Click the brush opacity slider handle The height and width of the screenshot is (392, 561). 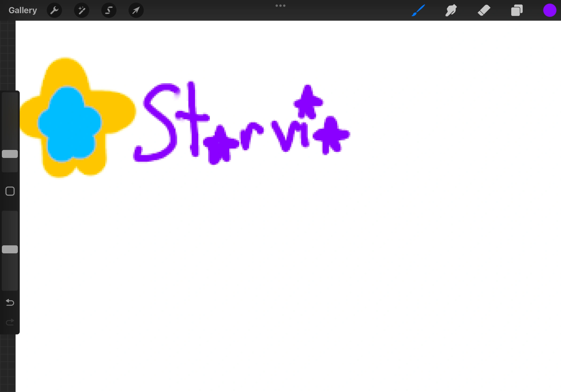pyautogui.click(x=10, y=249)
